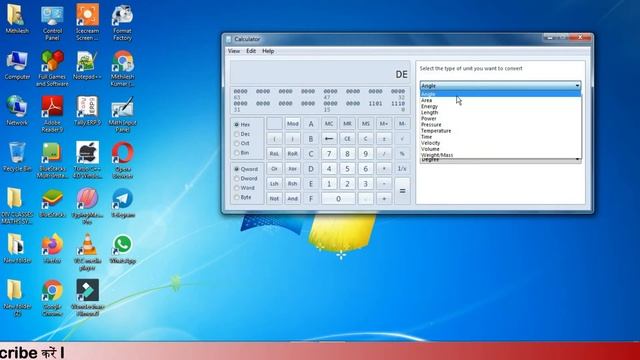This screenshot has height=360, width=640.
Task: Choose Velocity from the unit type list
Action: click(500, 143)
